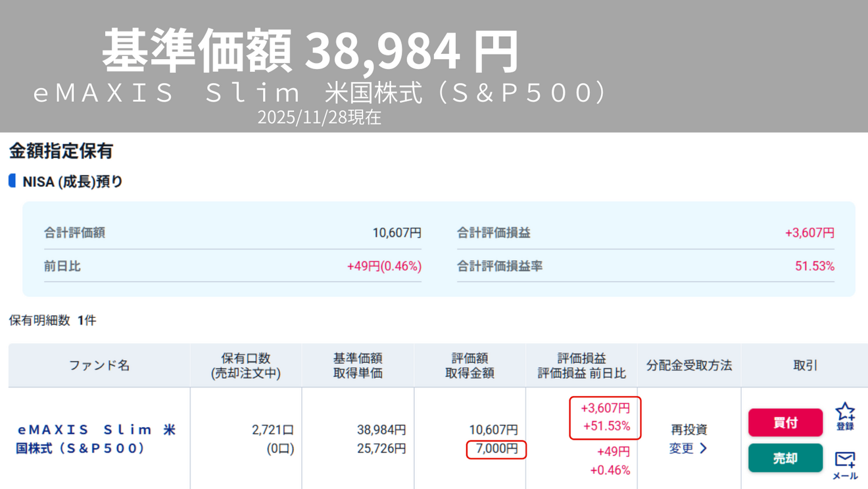Click the green 売却 button
This screenshot has height=489, width=868.
point(785,458)
